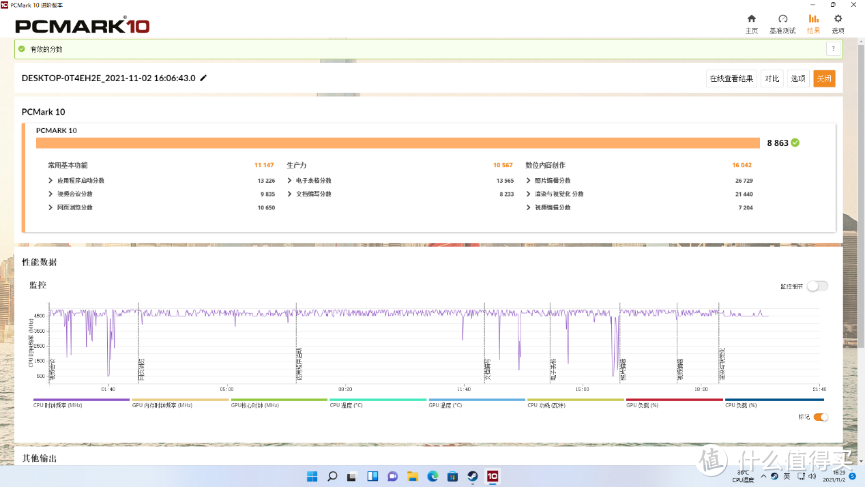Click the CPU temperature 36°C tray readout

pyautogui.click(x=743, y=476)
